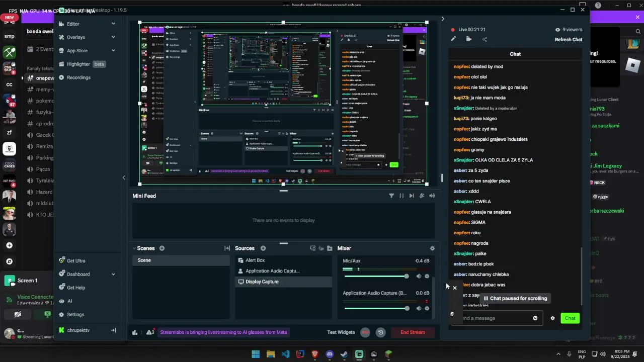Add a new source with plus icon

pyautogui.click(x=263, y=248)
